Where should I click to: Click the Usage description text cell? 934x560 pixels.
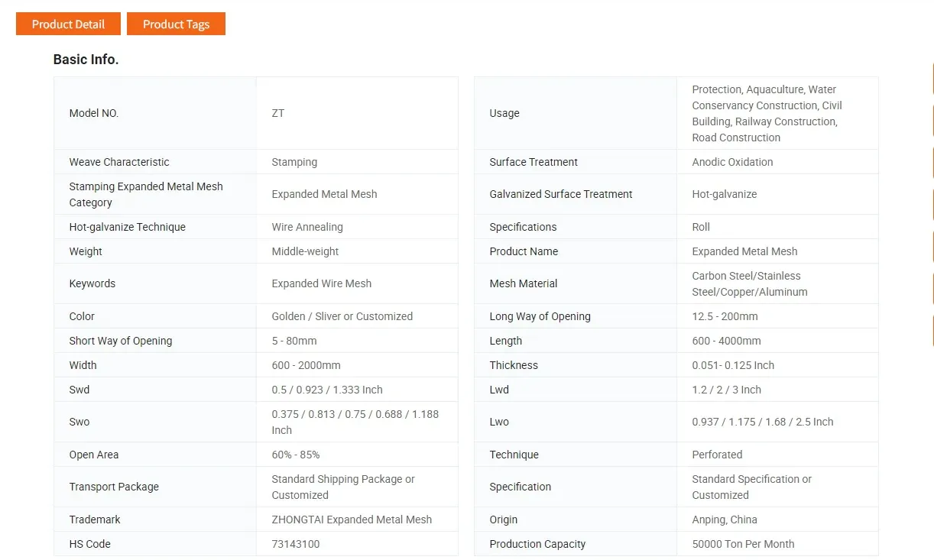click(767, 113)
